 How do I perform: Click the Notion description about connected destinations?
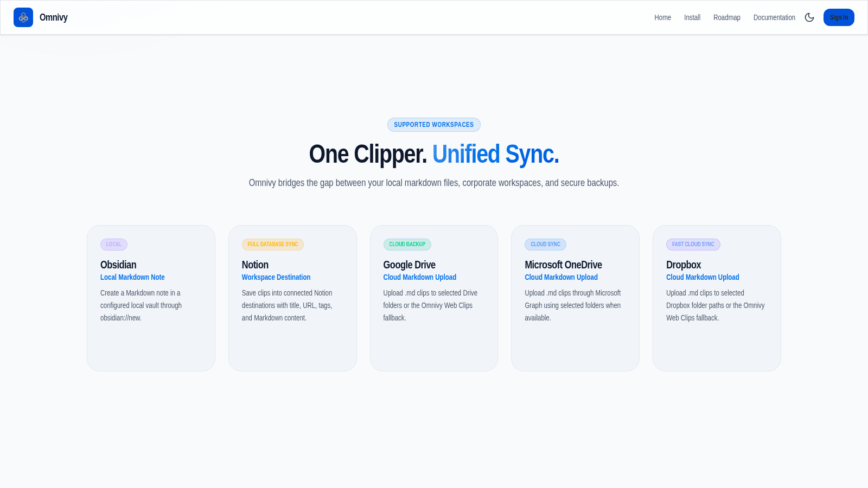pyautogui.click(x=287, y=305)
